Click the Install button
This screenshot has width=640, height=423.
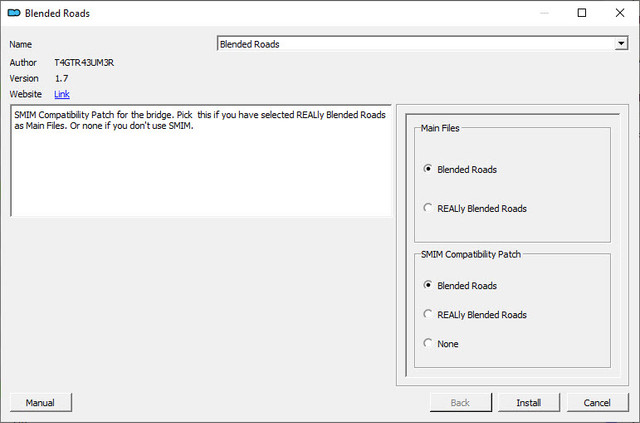(529, 403)
